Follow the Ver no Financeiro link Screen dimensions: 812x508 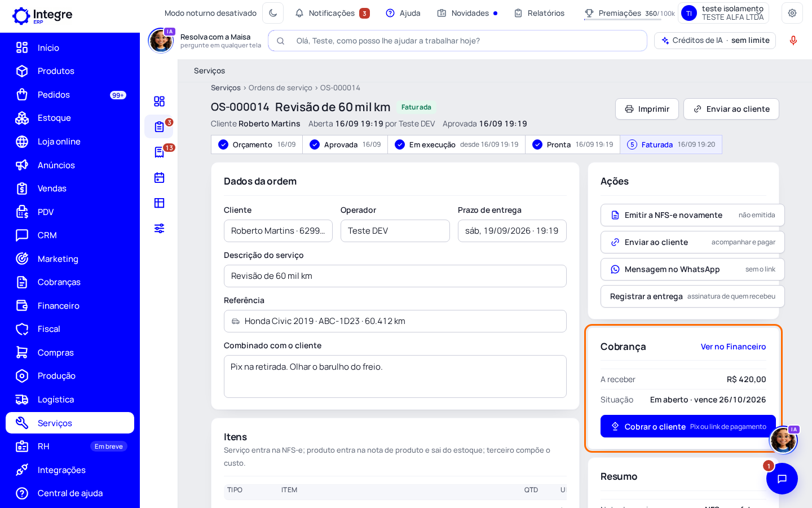tap(733, 347)
